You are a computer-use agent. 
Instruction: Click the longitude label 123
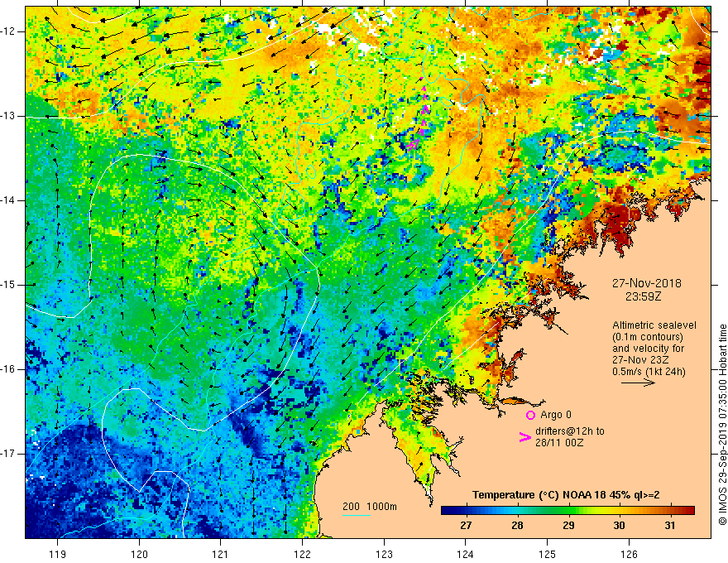[x=384, y=554]
